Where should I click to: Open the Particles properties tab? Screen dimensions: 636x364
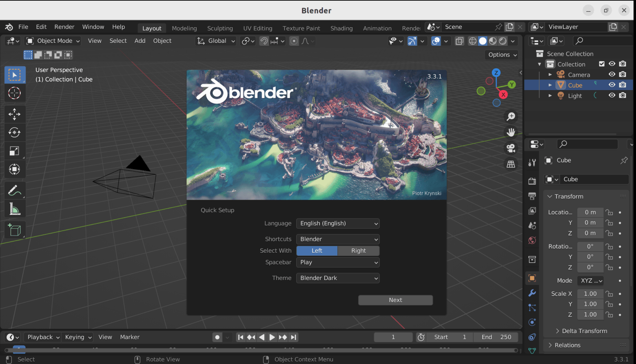(x=532, y=308)
